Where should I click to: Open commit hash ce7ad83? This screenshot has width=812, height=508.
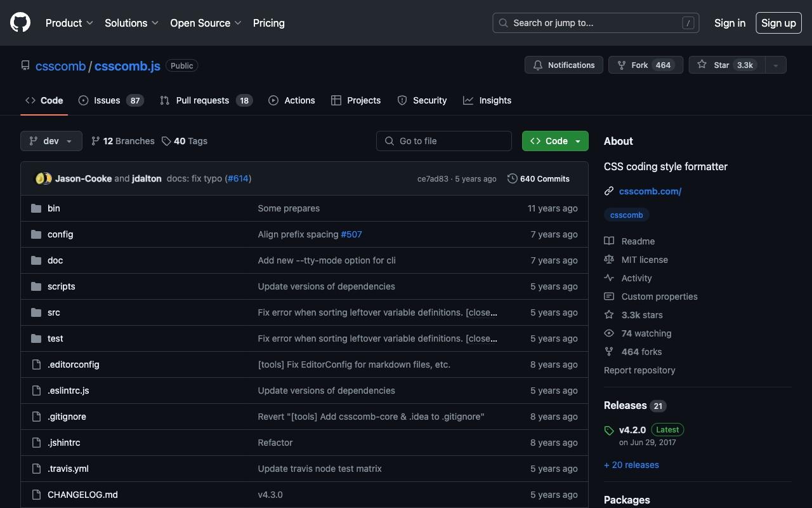(433, 179)
